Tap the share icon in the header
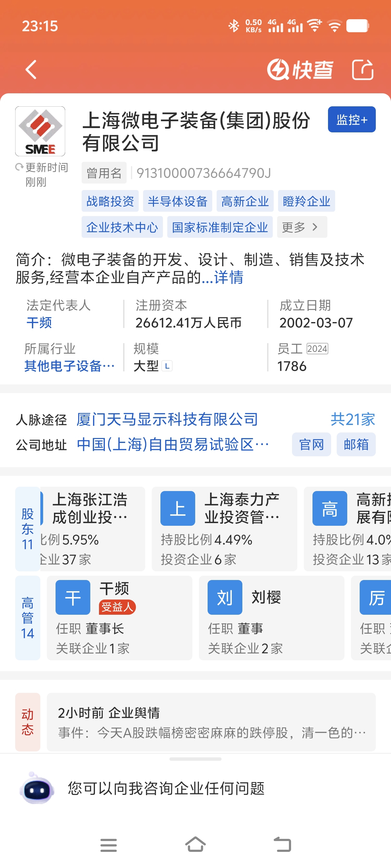This screenshot has height=868, width=391. click(x=363, y=70)
